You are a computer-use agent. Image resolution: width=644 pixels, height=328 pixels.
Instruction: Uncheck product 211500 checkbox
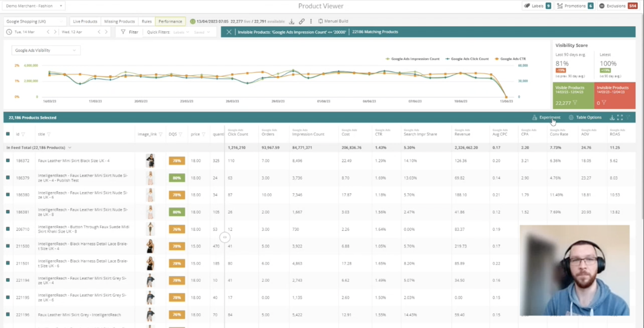[8, 246]
